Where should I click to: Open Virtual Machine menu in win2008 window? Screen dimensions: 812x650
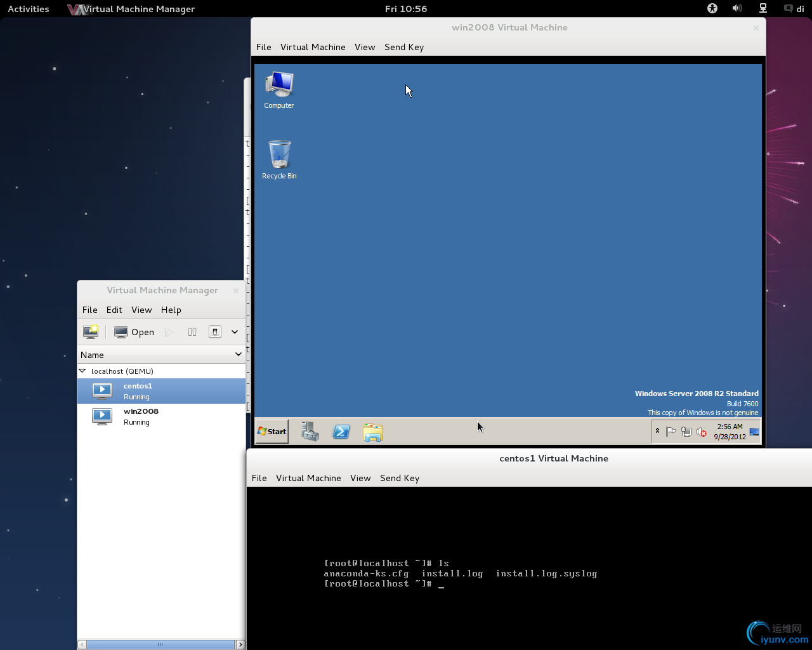(x=313, y=47)
